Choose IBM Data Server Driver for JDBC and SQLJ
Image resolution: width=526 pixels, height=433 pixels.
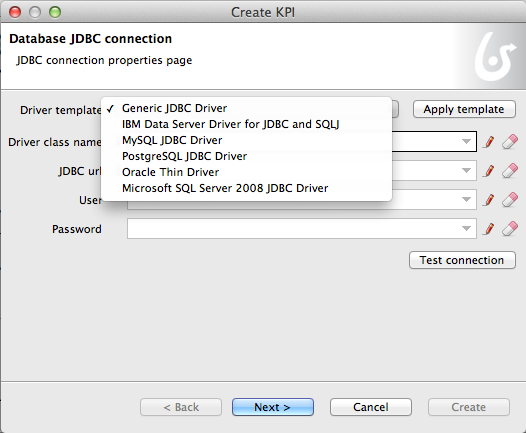[246, 124]
